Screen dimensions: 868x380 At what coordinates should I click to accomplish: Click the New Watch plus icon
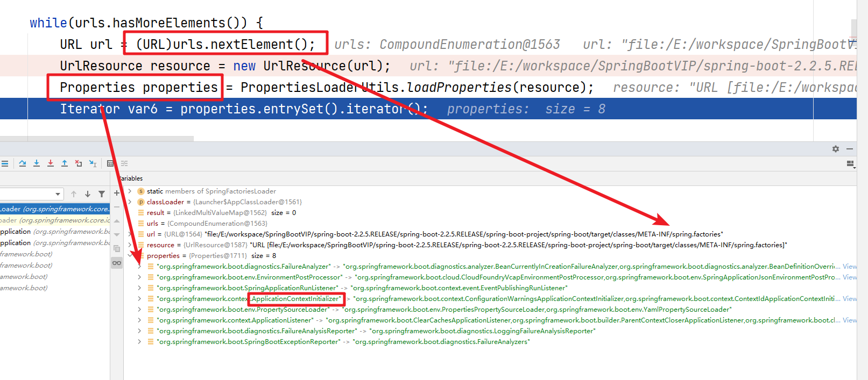click(117, 193)
